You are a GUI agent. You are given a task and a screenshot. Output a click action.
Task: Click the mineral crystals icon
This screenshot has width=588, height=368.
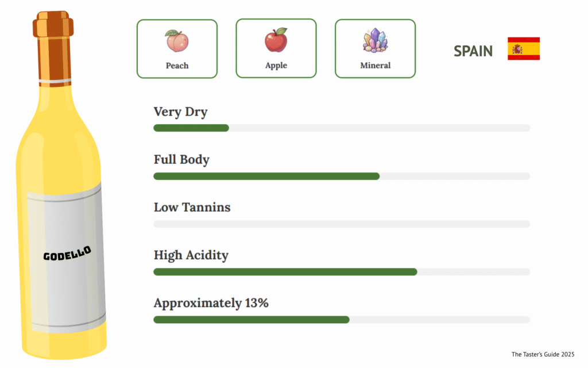coord(375,41)
